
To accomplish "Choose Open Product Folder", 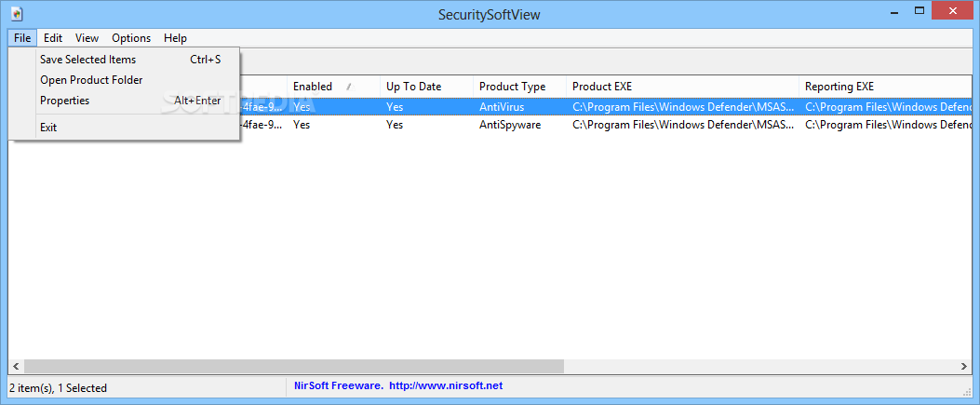I will [x=125, y=80].
